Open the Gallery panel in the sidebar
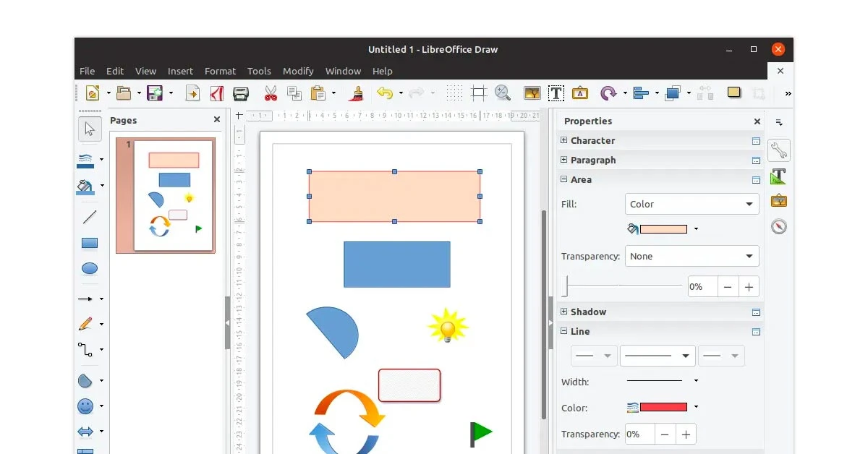The width and height of the screenshot is (868, 454). pyautogui.click(x=779, y=200)
